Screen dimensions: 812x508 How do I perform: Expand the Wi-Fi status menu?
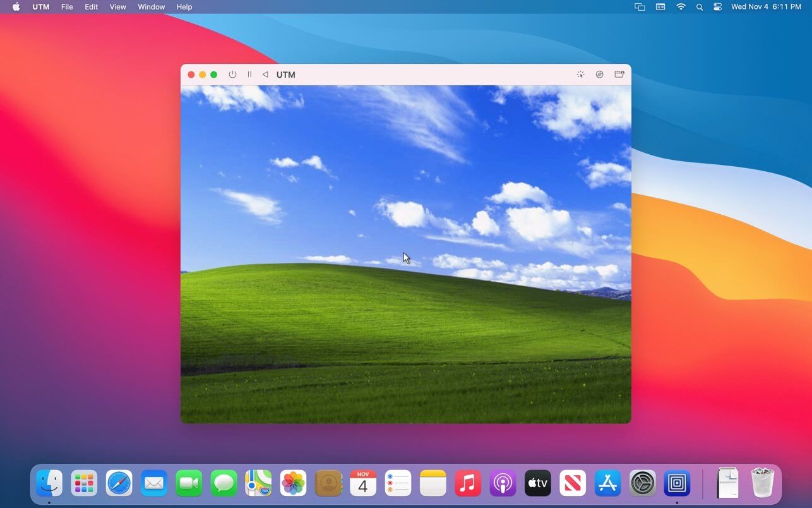(681, 7)
